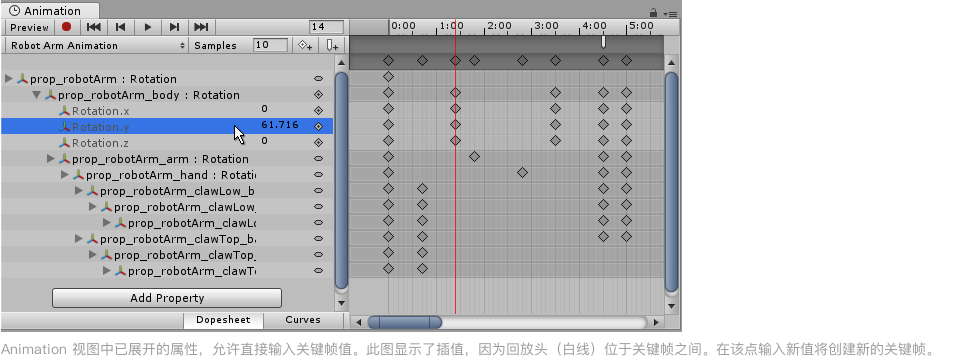Select prop_robotArm_hand keyframe before 3:00
The height and width of the screenshot is (361, 965).
coord(522,173)
